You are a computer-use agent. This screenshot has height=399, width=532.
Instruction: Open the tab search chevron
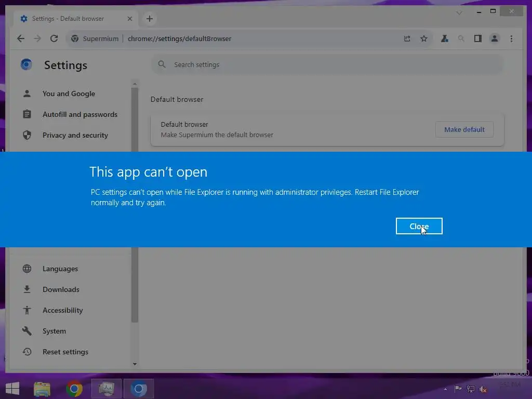pyautogui.click(x=459, y=13)
